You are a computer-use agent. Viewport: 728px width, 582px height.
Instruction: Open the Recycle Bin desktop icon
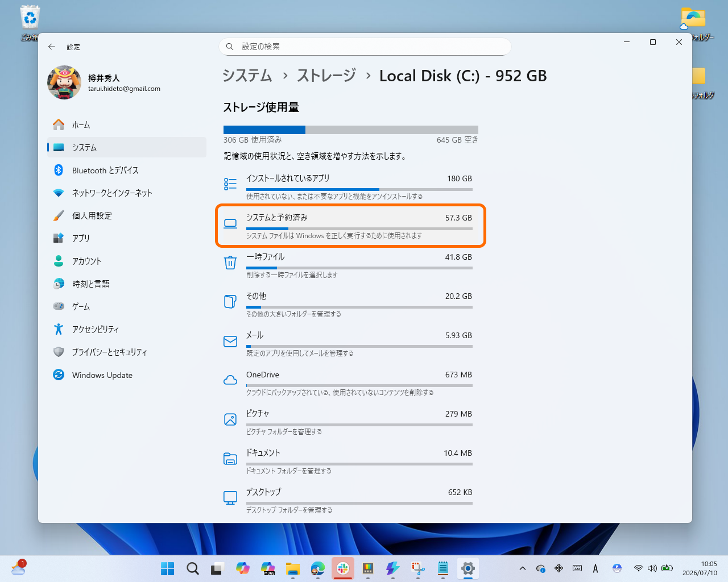pos(30,23)
